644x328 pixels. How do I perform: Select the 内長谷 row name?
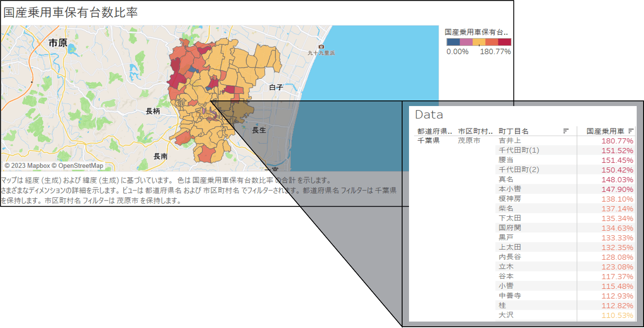coord(510,257)
